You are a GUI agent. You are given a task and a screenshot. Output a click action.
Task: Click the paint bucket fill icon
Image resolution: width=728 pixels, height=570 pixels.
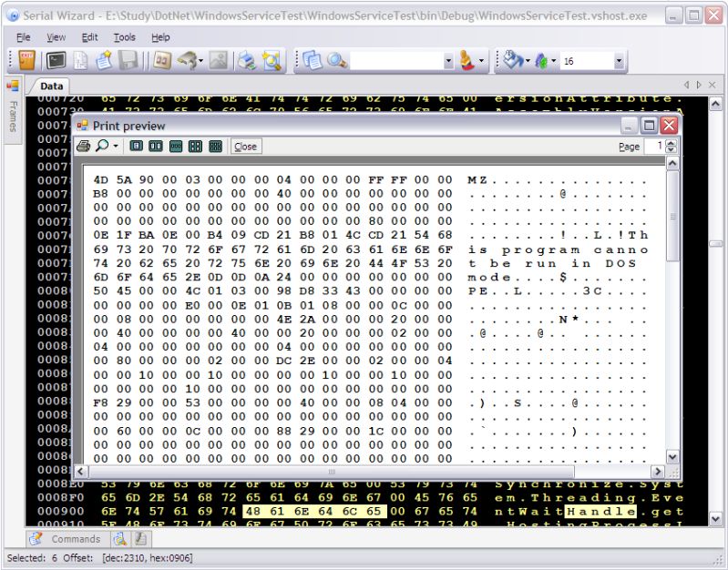tap(513, 60)
